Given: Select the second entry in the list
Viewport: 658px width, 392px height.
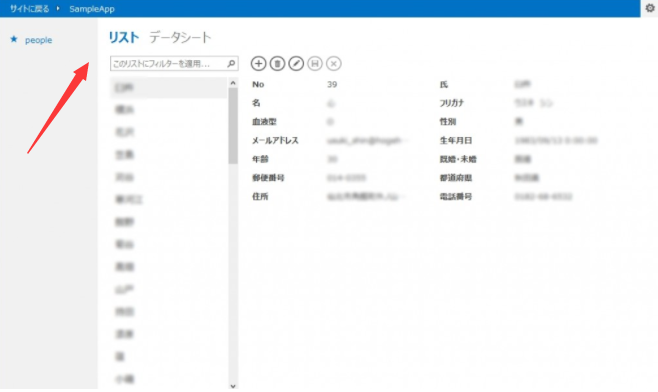Looking at the screenshot, I should tap(169, 110).
